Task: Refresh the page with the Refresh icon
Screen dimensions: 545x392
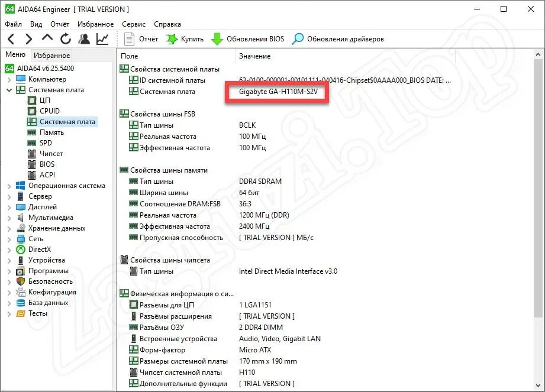Action: [65, 39]
